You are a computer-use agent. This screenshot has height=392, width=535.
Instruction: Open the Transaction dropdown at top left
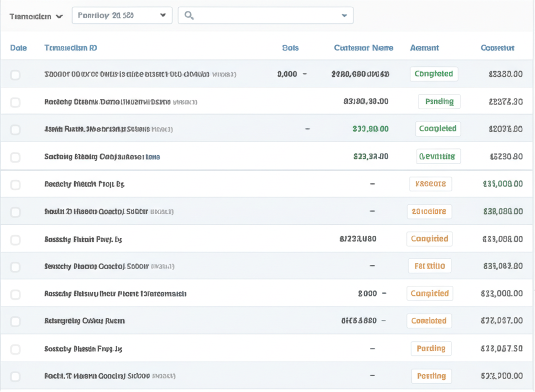[x=36, y=16]
